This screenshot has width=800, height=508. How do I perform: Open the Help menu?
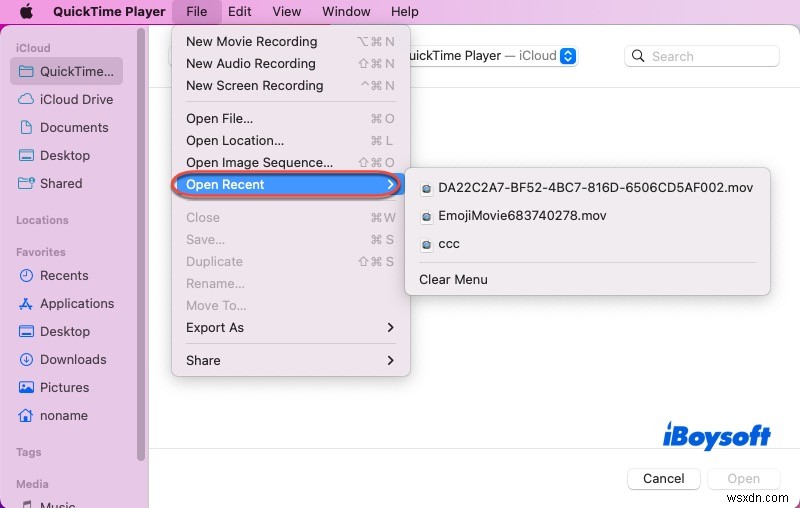pos(405,11)
